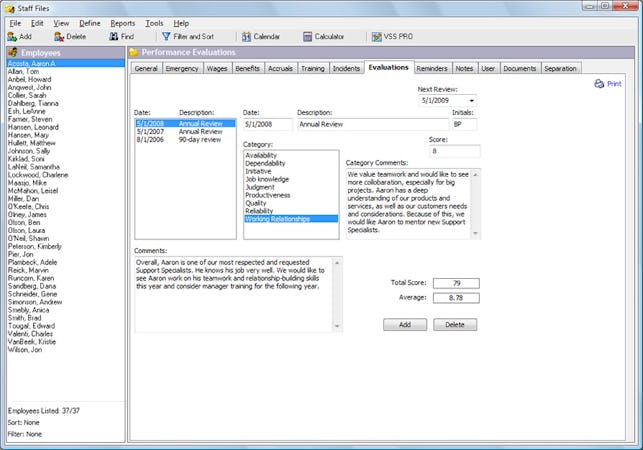The width and height of the screenshot is (643, 450).
Task: Open the Separation tab
Action: [x=560, y=69]
